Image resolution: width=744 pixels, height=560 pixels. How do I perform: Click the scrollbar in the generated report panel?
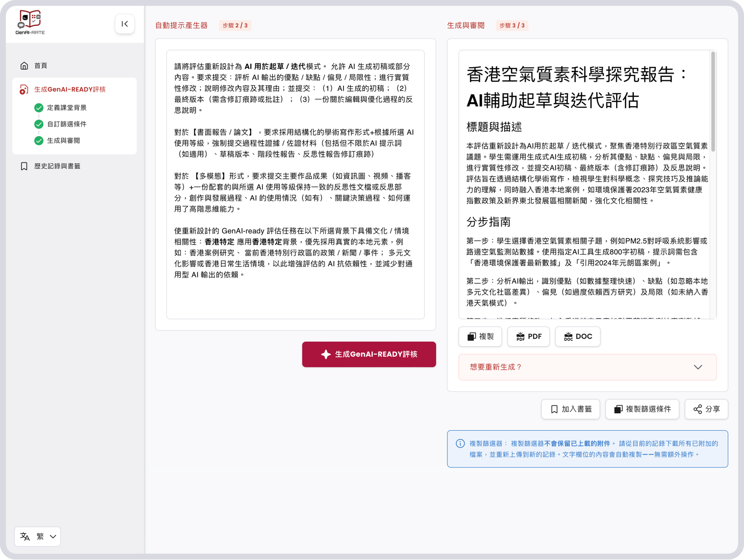pyautogui.click(x=713, y=102)
